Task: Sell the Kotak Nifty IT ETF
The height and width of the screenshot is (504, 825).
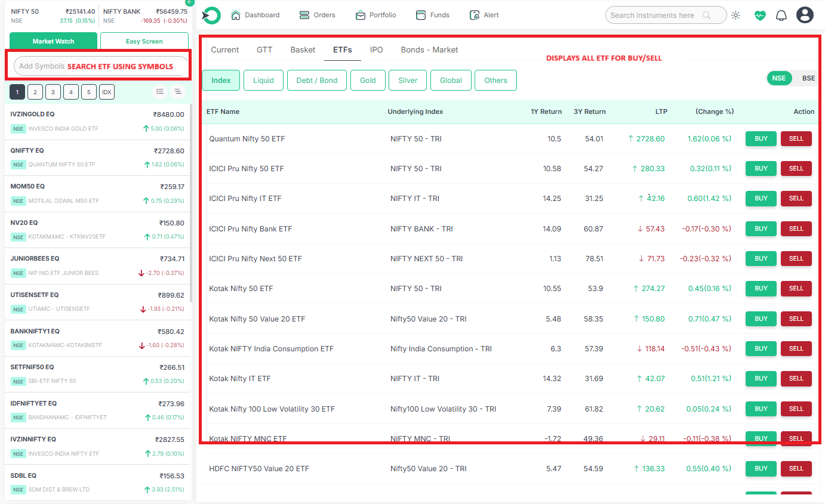Action: tap(796, 378)
